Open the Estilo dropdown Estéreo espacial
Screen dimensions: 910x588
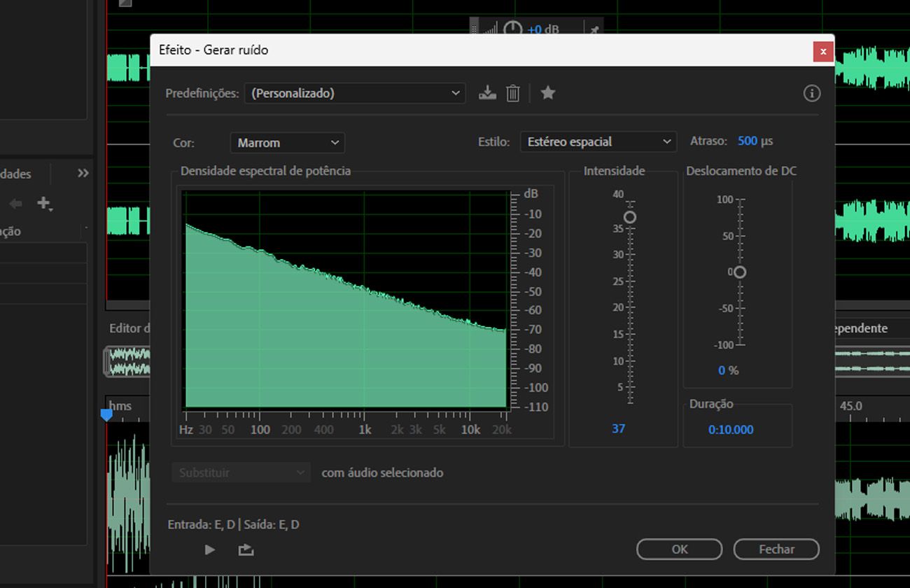pyautogui.click(x=598, y=142)
